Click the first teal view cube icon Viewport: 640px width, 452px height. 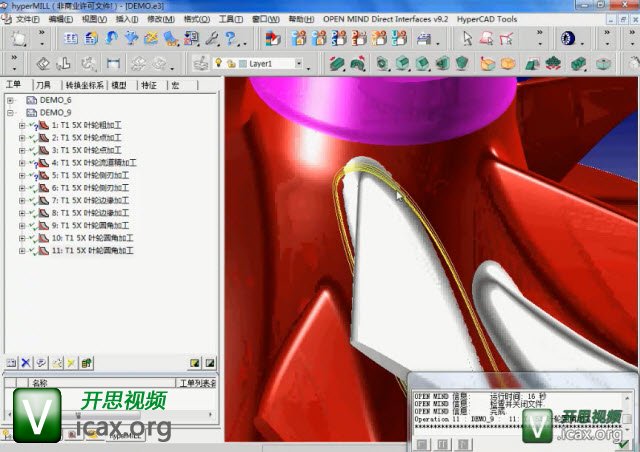coord(382,63)
